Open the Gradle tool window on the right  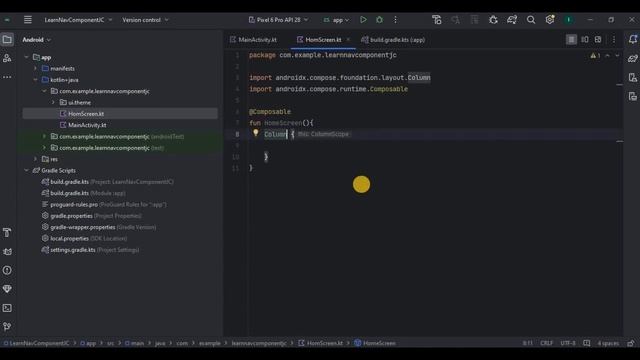[x=633, y=58]
